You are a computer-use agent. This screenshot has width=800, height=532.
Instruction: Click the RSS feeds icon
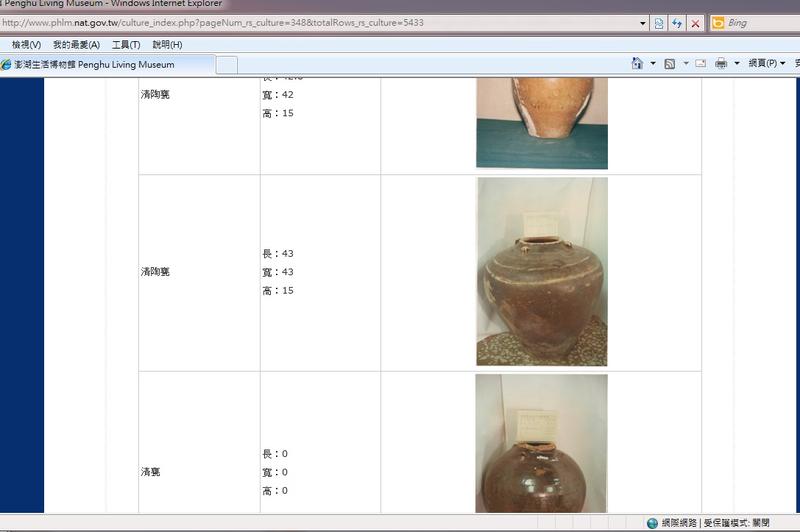[x=670, y=63]
